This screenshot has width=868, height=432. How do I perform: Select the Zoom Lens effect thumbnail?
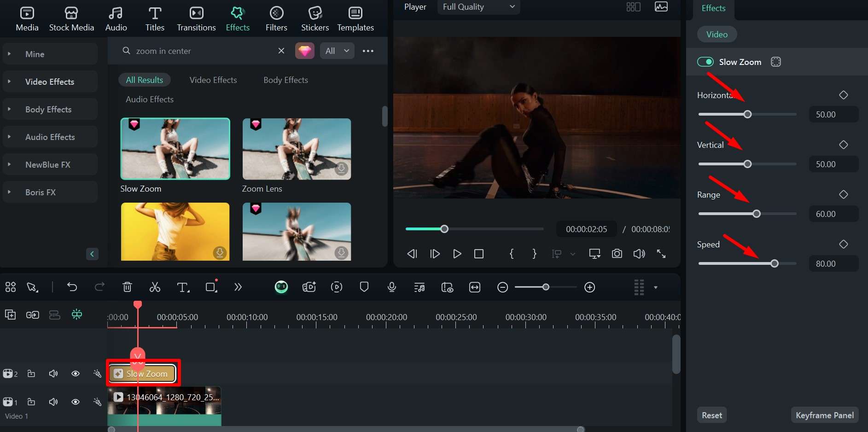tap(297, 149)
